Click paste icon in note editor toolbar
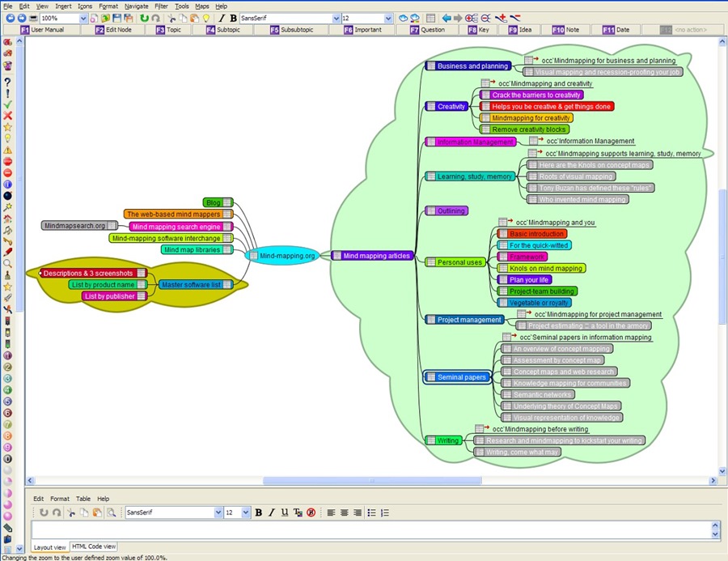 pos(97,512)
